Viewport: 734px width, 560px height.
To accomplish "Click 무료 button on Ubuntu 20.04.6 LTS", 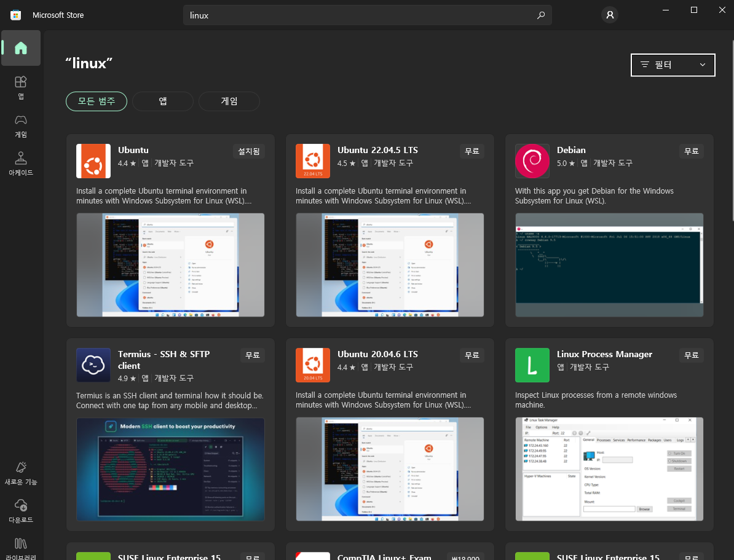I will pos(472,355).
